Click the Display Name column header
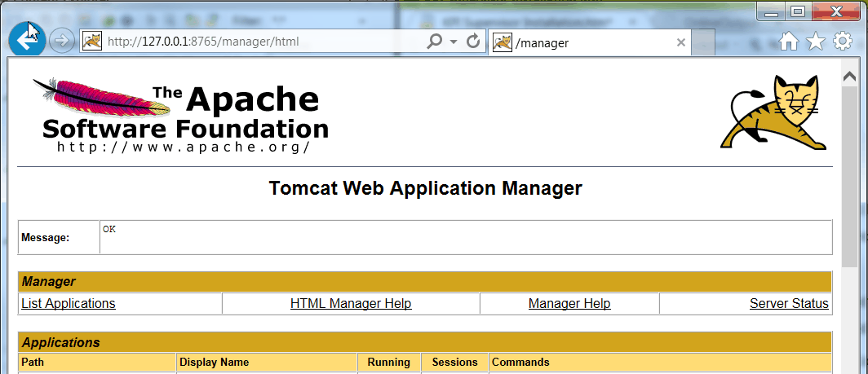The image size is (868, 374). (x=267, y=363)
